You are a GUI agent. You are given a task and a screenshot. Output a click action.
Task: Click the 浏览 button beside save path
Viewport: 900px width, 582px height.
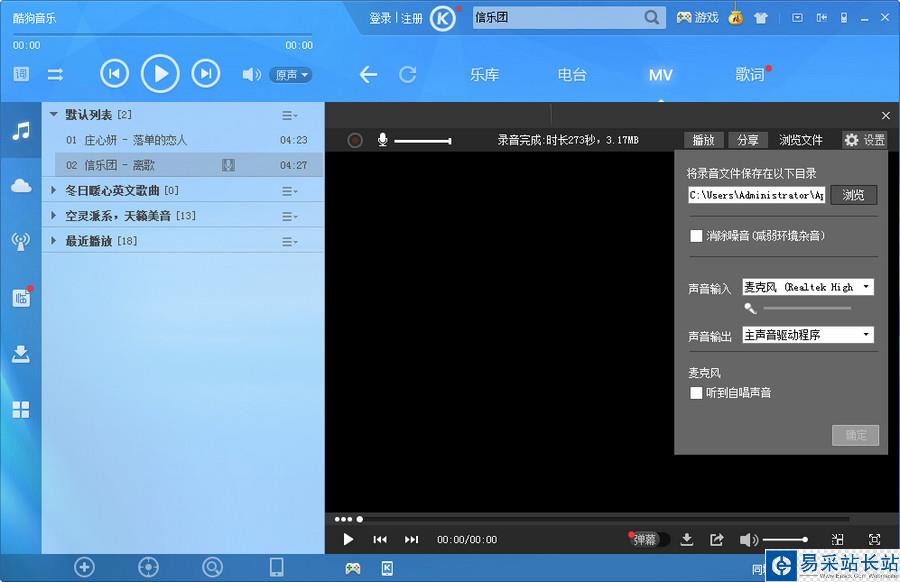click(854, 195)
